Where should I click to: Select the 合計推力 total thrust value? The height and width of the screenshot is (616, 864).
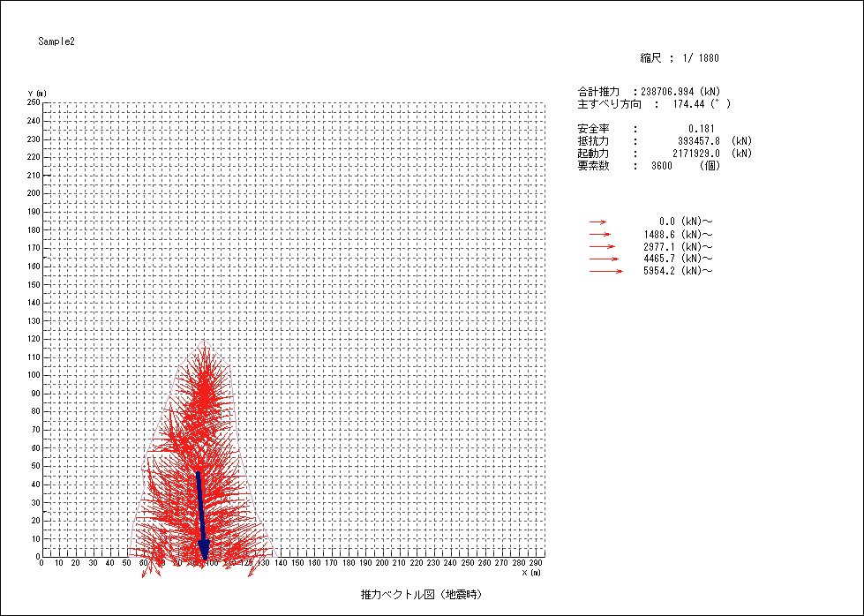[x=677, y=92]
